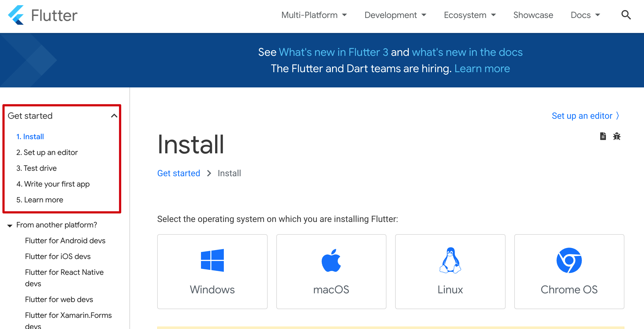The image size is (644, 329).
Task: Click the view page source document icon
Action: click(x=603, y=136)
